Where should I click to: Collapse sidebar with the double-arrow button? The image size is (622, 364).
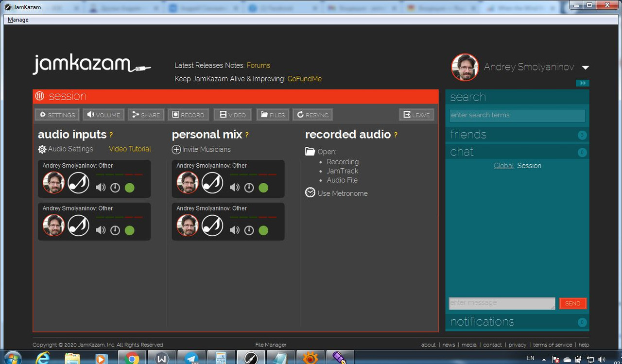pos(583,83)
